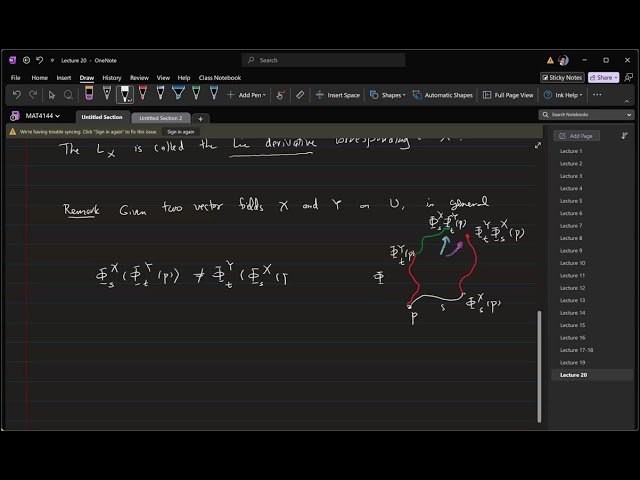Open the account profile picture
The height and width of the screenshot is (480, 640).
(x=564, y=60)
